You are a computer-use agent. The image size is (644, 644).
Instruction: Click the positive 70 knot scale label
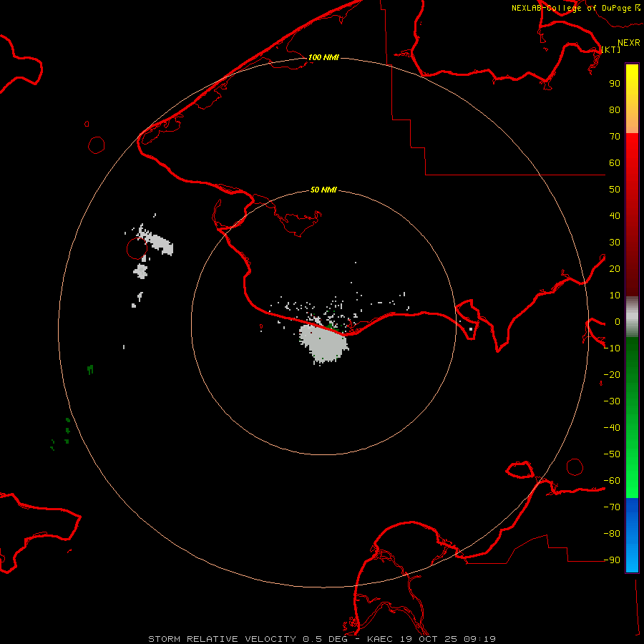615,137
